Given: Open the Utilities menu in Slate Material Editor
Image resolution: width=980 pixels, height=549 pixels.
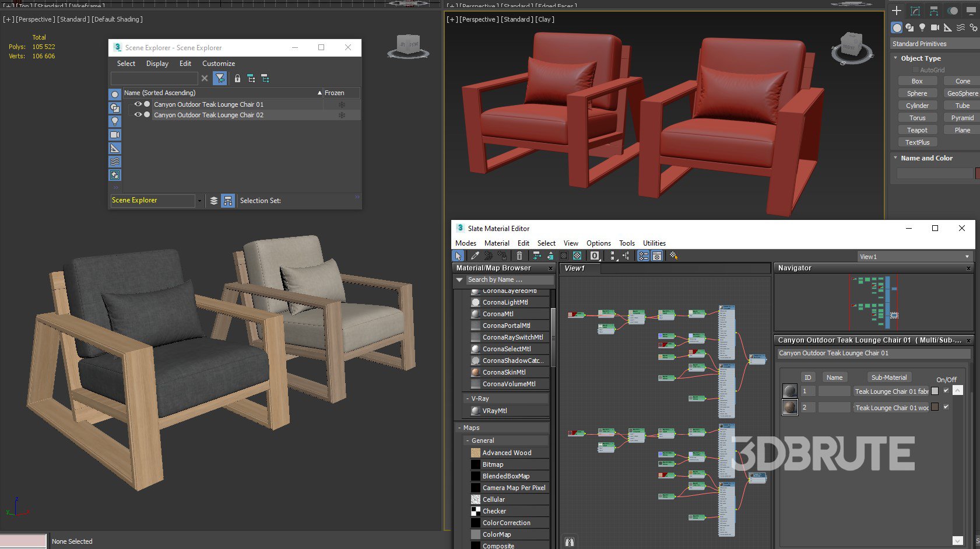Looking at the screenshot, I should [654, 243].
